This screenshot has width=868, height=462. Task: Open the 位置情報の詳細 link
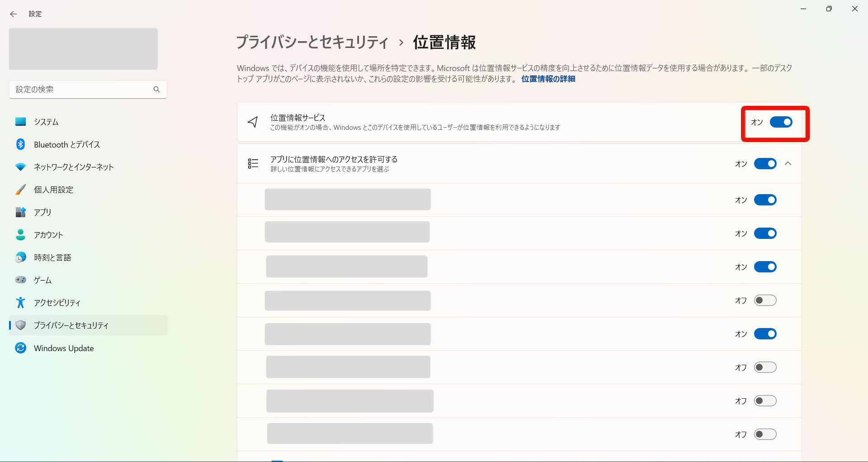pos(548,79)
